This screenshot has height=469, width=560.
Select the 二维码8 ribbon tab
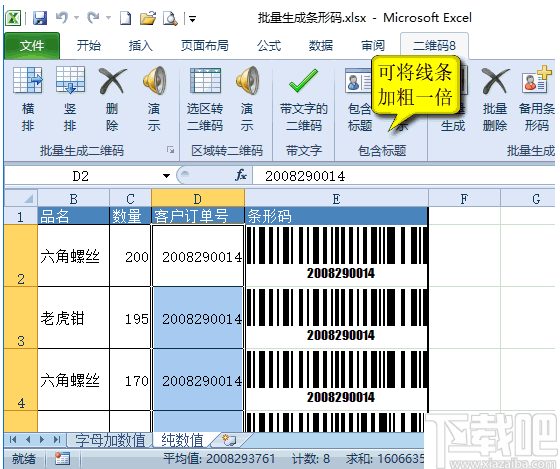pyautogui.click(x=434, y=46)
